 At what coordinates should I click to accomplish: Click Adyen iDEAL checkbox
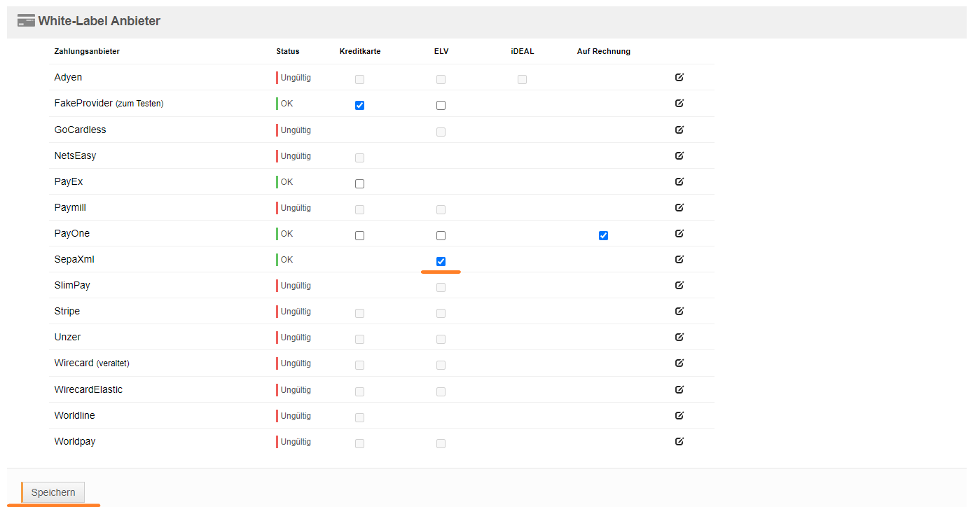(522, 79)
